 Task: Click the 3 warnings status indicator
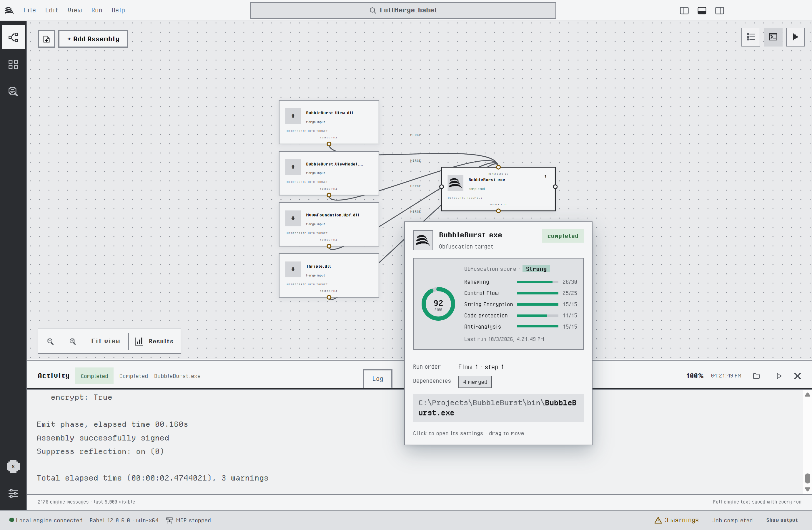click(677, 520)
